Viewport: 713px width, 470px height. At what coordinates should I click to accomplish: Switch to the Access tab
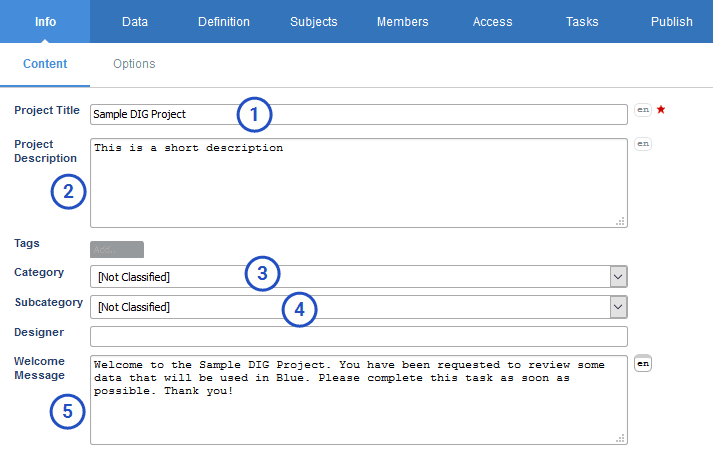[x=492, y=21]
